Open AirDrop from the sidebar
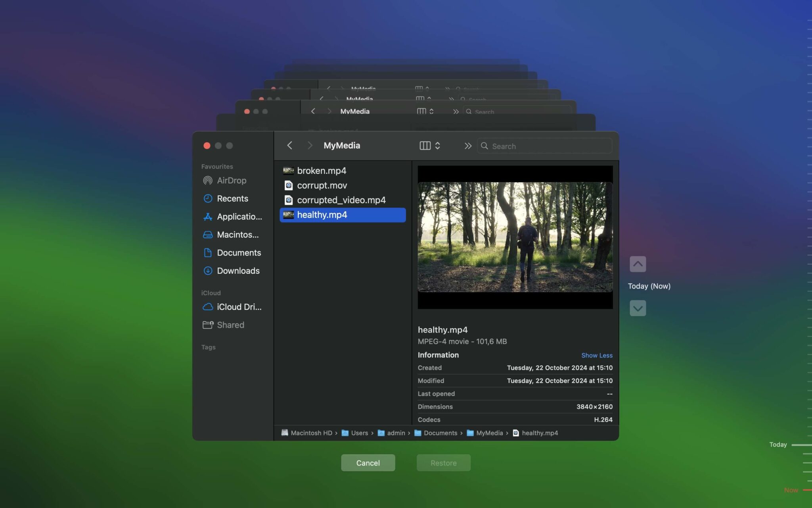Screen dimensions: 812x508 coord(231,180)
